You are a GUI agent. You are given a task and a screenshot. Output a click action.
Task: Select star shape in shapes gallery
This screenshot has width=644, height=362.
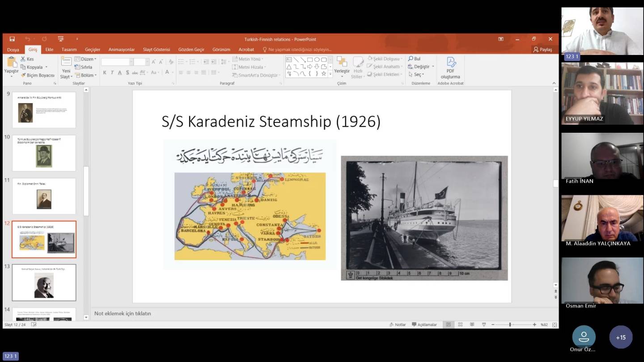324,73
